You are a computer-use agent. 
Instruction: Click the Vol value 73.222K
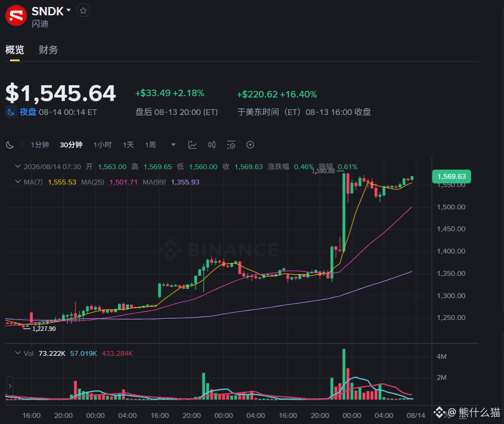click(52, 353)
